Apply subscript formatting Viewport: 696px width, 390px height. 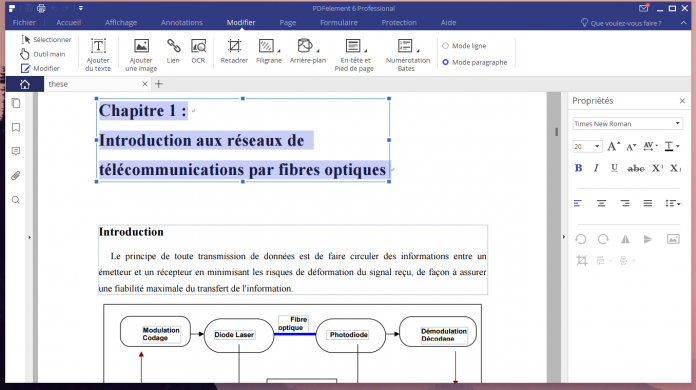click(x=675, y=168)
